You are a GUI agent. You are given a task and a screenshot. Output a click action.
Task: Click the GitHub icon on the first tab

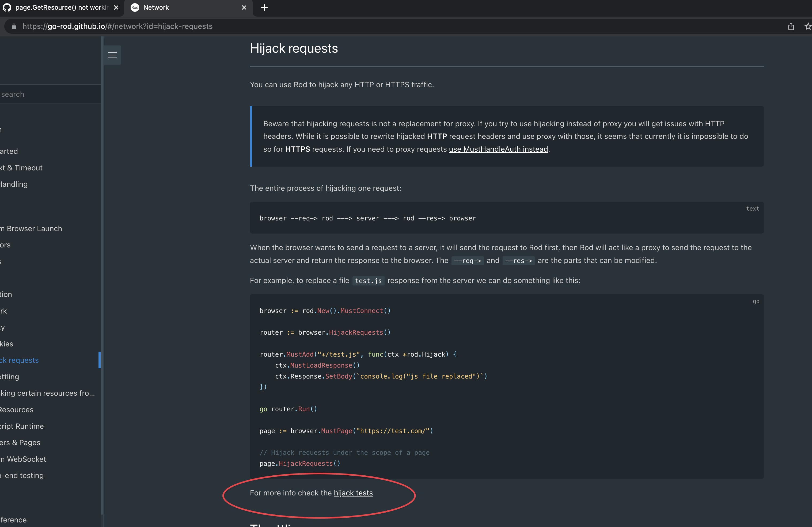coord(7,7)
